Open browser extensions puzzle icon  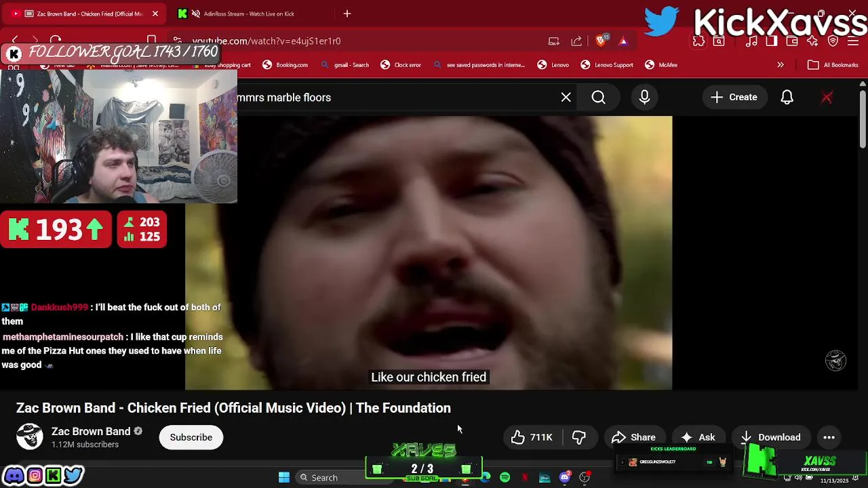(x=699, y=41)
